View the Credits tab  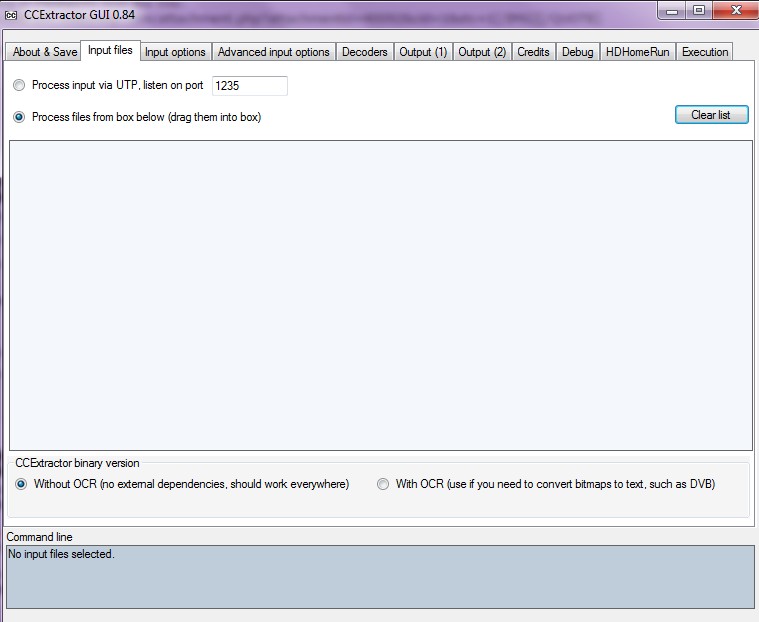pos(533,52)
